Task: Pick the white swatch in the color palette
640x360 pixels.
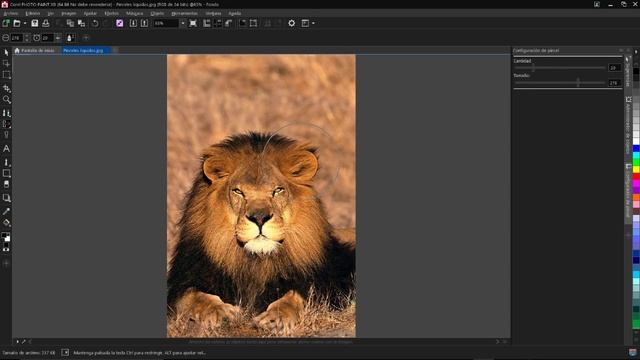Action: click(636, 141)
